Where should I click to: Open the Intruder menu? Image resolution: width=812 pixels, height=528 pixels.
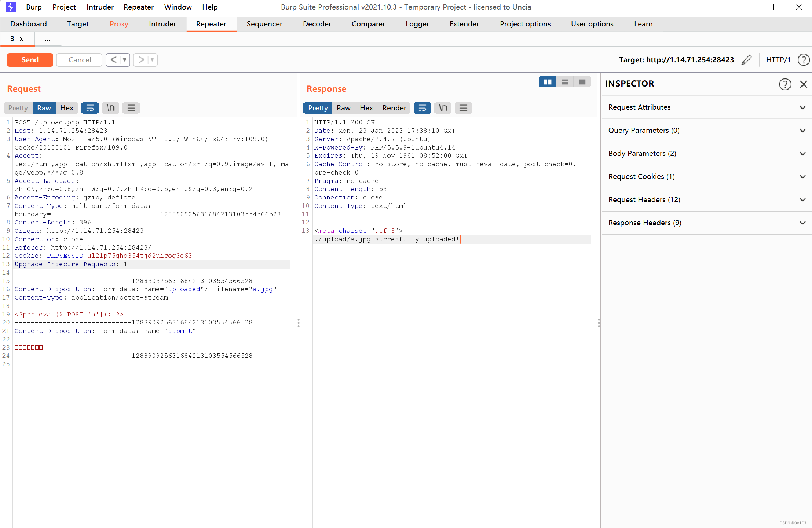(100, 7)
